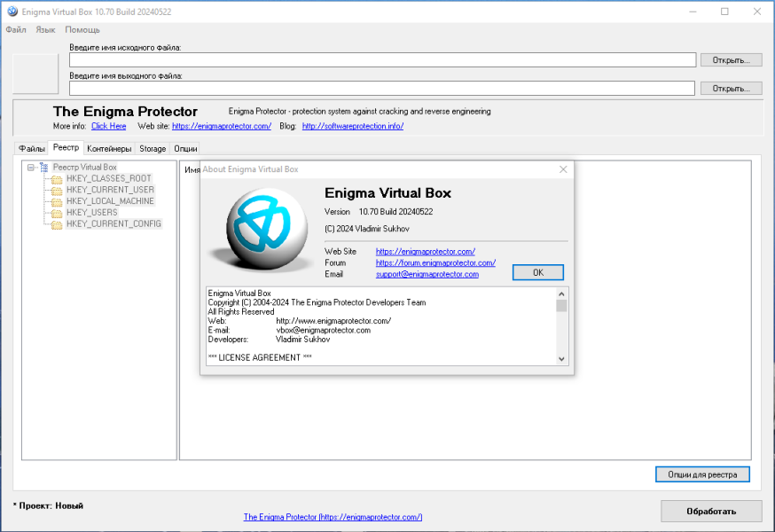Close the About Enigma Virtual Box dialog

pos(563,169)
